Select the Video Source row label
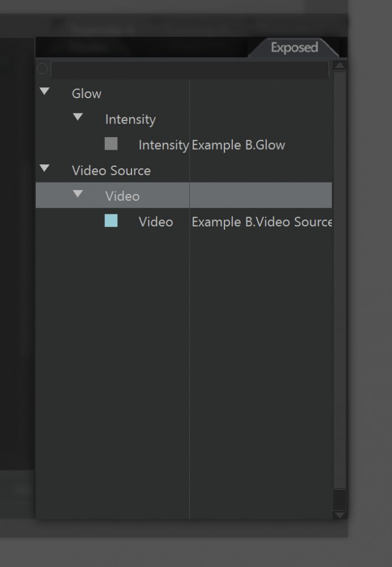Viewport: 392px width, 567px height. tap(111, 171)
